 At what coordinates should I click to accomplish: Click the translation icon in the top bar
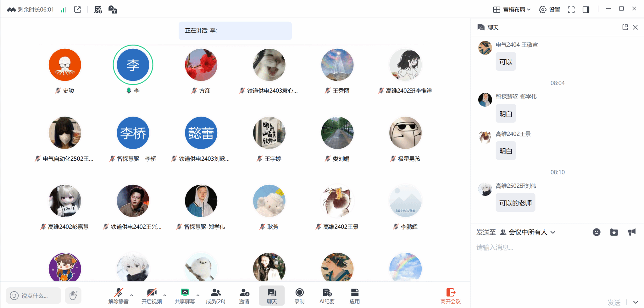[113, 10]
